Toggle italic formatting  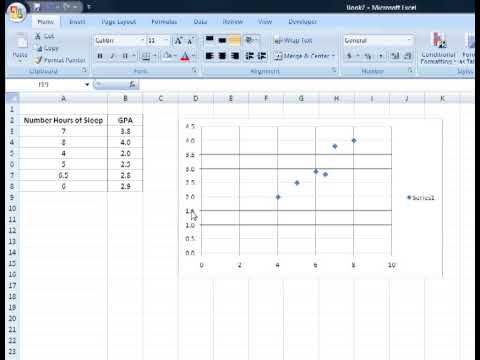click(112, 56)
